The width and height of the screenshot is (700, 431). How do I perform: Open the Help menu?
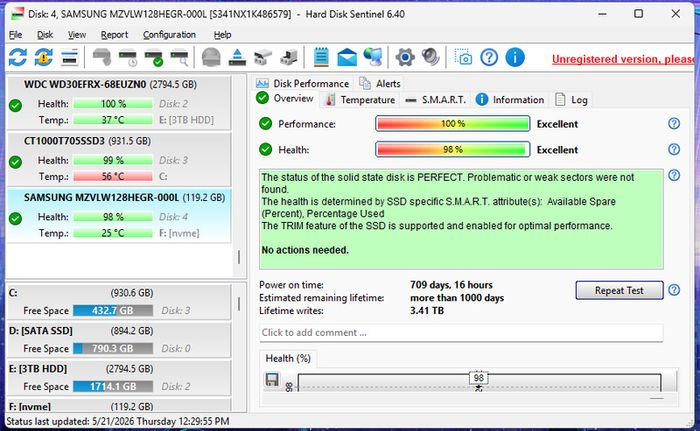(x=222, y=34)
